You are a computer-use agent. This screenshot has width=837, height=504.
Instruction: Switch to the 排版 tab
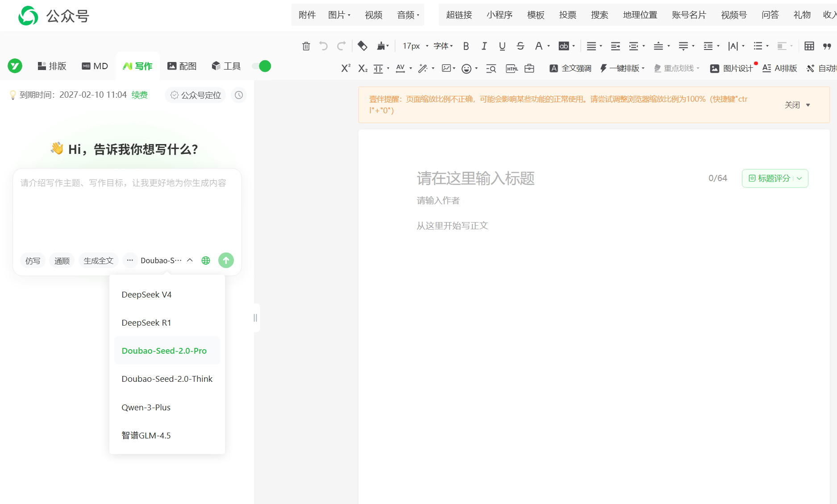coord(52,66)
